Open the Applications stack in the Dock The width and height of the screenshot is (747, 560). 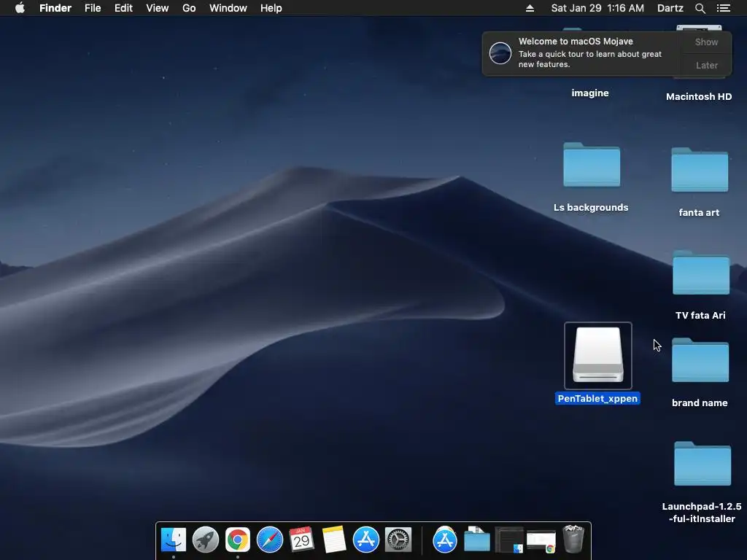coord(444,540)
